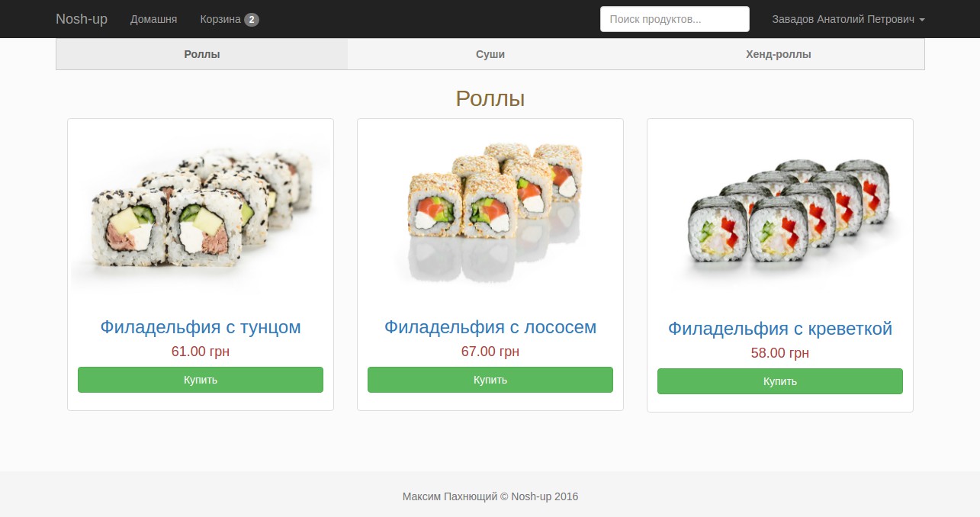Expand Завадов Анатолий Петрович user dropdown
Image resolution: width=980 pixels, height=517 pixels.
click(x=848, y=19)
